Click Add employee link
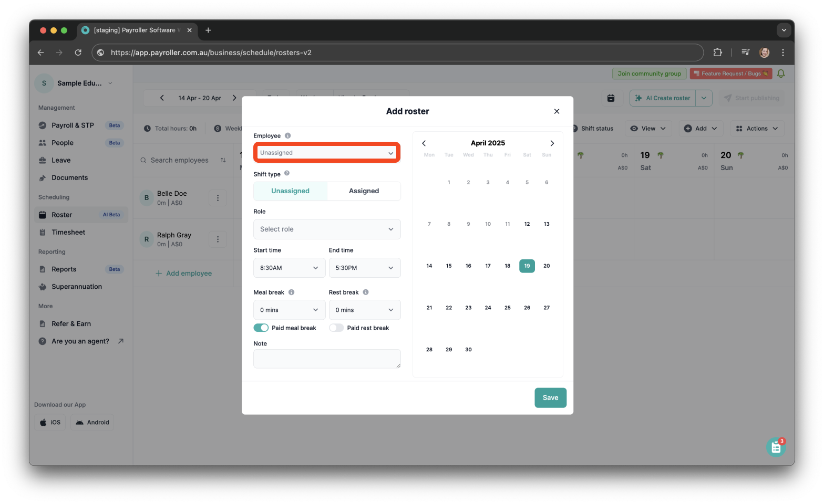 coord(183,274)
